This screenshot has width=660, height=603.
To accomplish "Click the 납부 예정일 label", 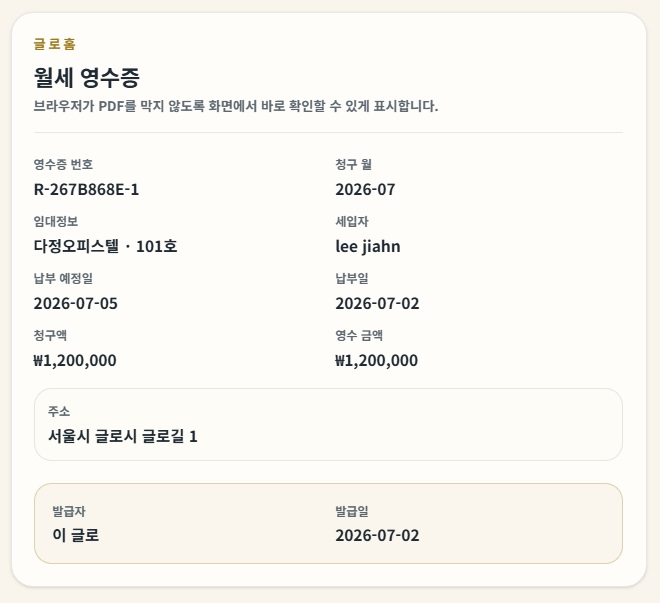I will 63,278.
